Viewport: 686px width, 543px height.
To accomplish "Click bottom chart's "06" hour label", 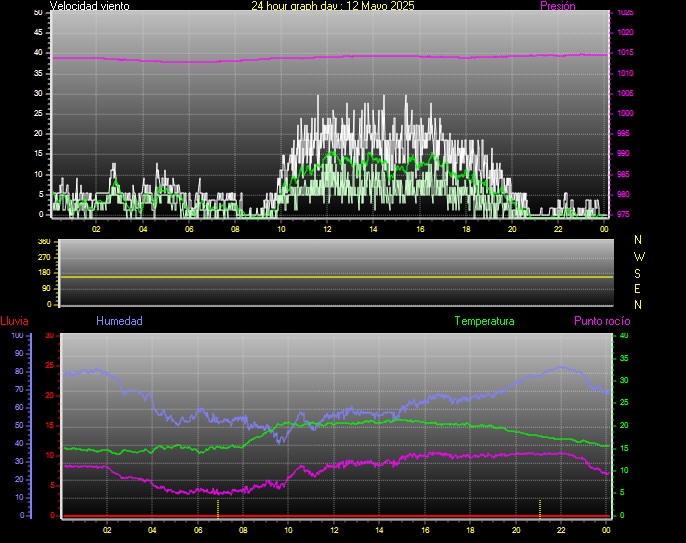I will (198, 530).
